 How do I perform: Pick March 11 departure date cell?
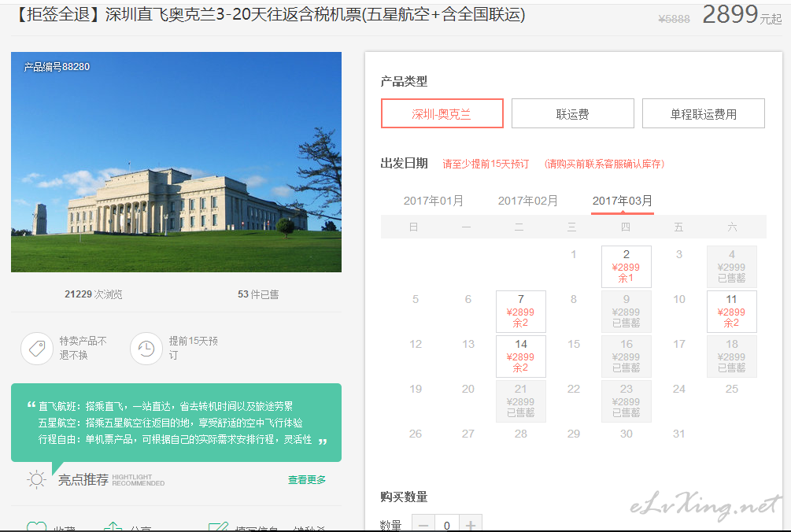(x=731, y=311)
